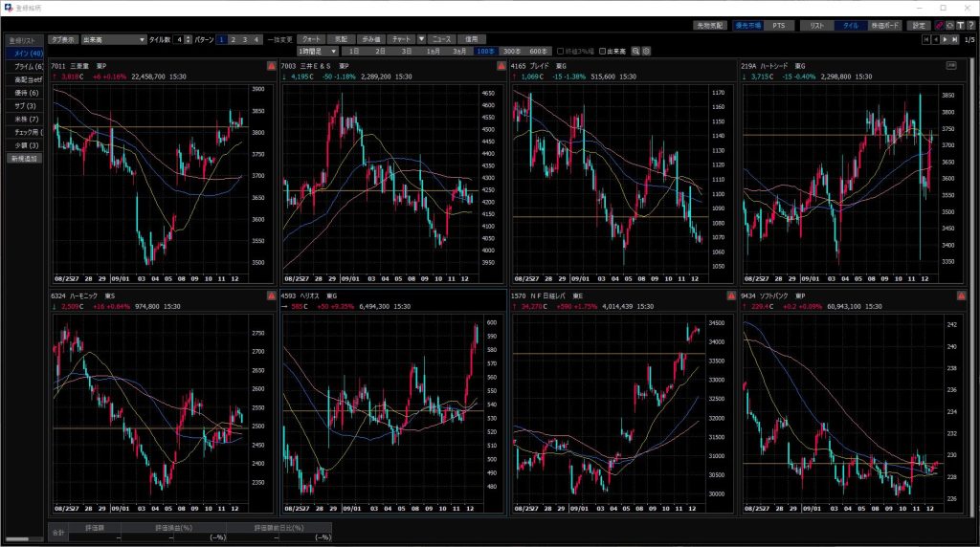Open chart settings gear icon
This screenshot has height=547, width=980.
point(647,51)
